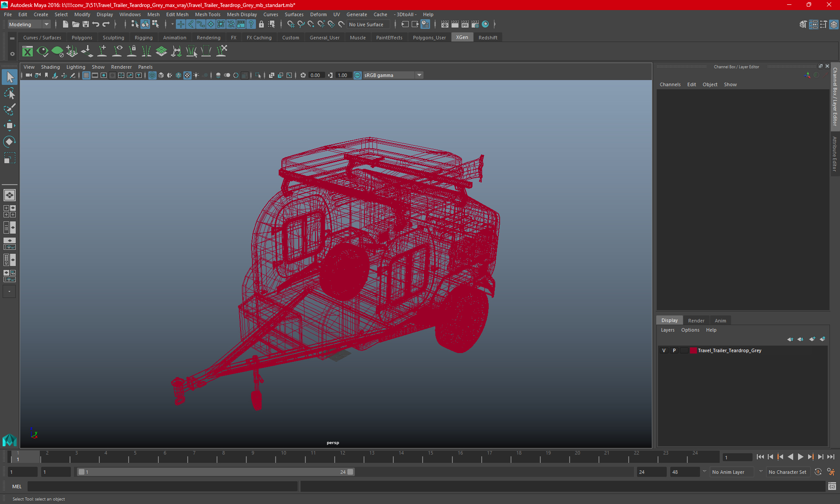Click the Travel_Trailer_Teardrop_Grey layer color swatch
The image size is (840, 504).
[x=693, y=350]
